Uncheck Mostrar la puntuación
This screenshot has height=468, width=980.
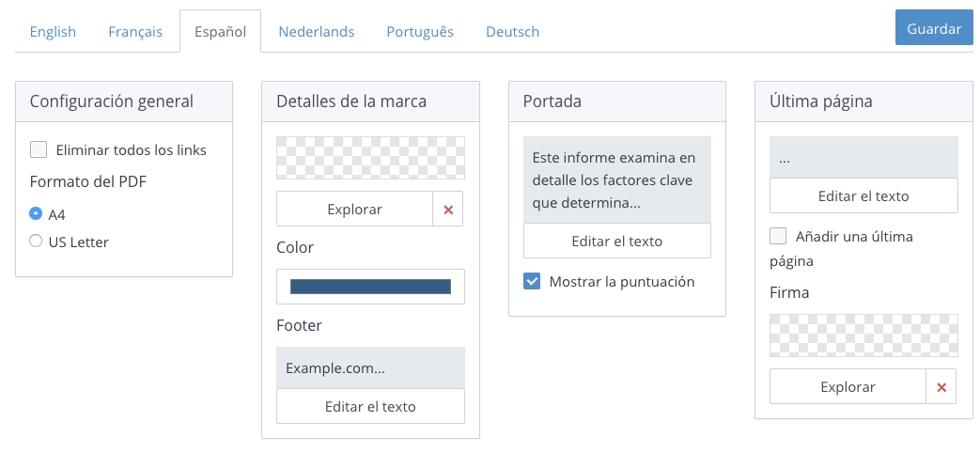click(532, 281)
